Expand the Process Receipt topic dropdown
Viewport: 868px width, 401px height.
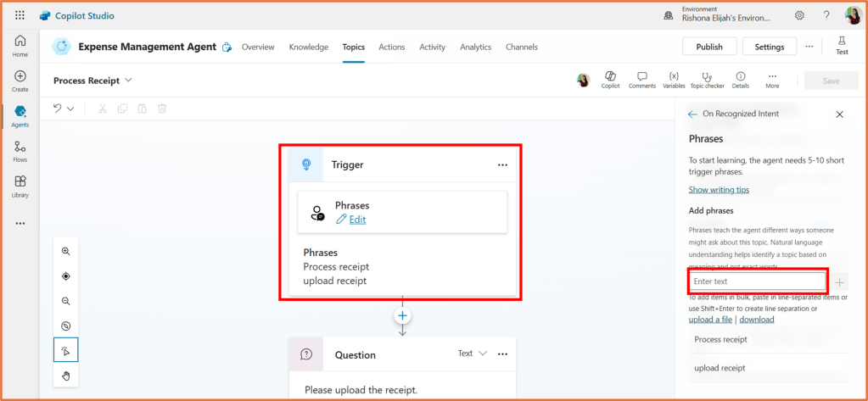point(129,81)
